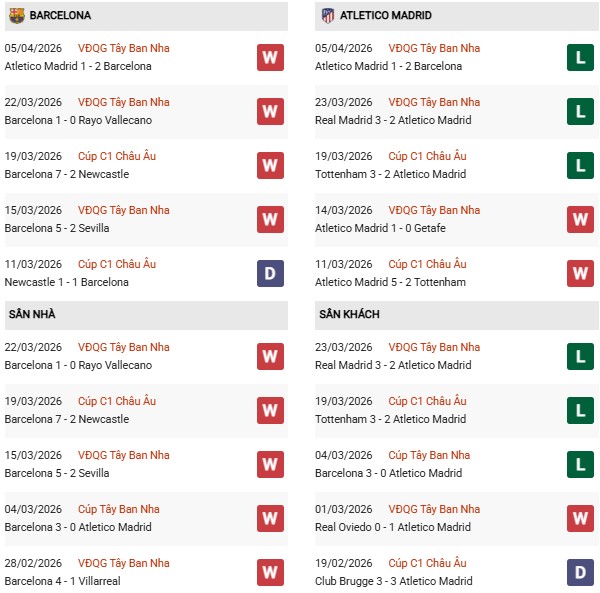600x593 pixels.
Task: Click the Real Oviedo 0 - 1 Atletico Madrid match text
Action: click(x=392, y=527)
